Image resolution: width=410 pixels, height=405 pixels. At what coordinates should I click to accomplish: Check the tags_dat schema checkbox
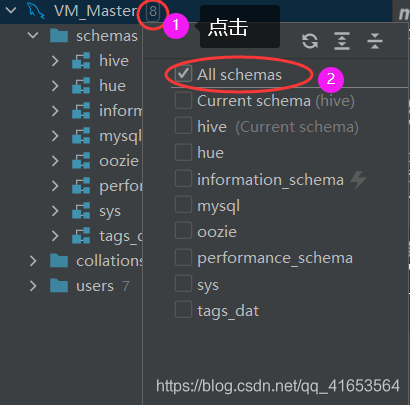(183, 310)
